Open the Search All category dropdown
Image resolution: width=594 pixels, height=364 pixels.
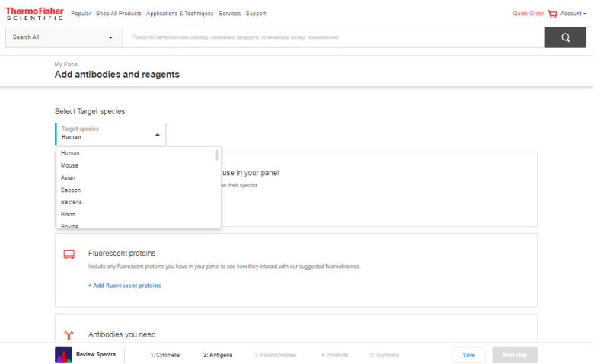[x=63, y=37]
